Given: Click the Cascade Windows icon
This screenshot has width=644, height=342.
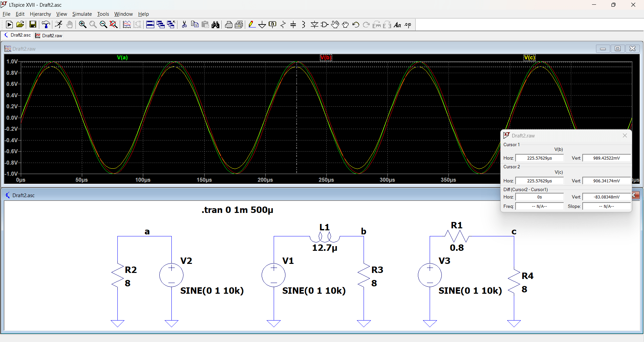Looking at the screenshot, I should [x=161, y=24].
